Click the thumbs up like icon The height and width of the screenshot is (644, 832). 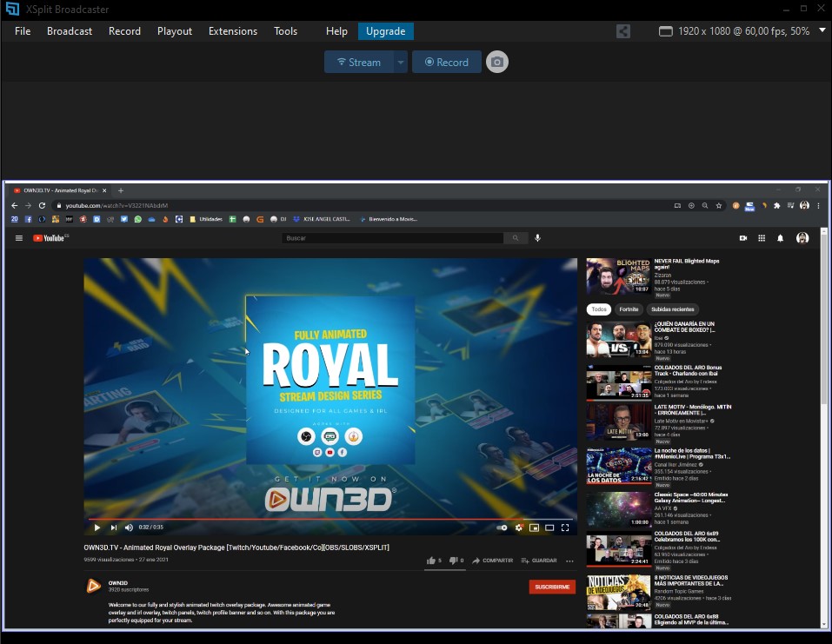[x=430, y=561]
